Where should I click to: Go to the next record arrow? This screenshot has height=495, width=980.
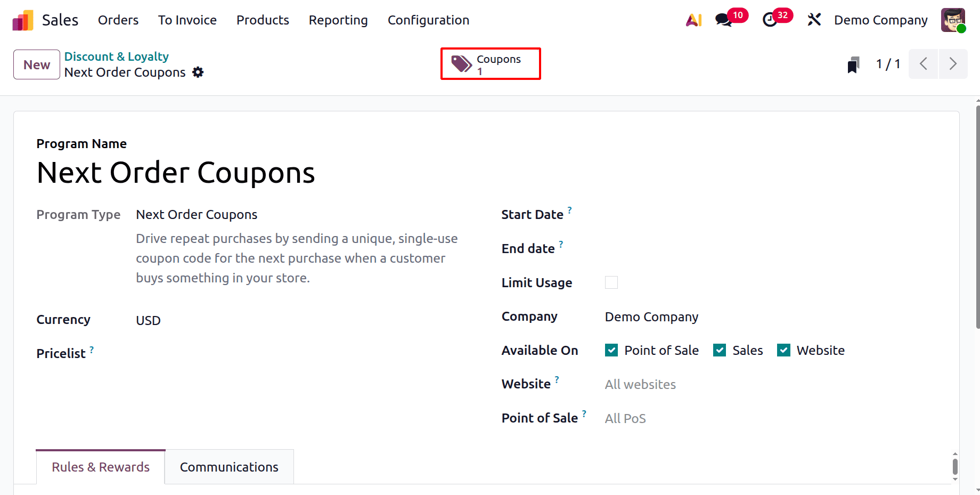953,64
